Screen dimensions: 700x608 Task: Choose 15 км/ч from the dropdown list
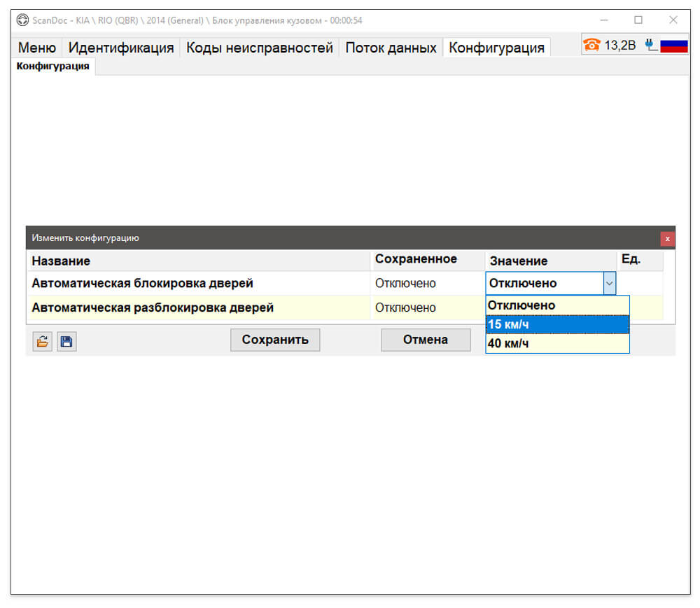pyautogui.click(x=558, y=324)
